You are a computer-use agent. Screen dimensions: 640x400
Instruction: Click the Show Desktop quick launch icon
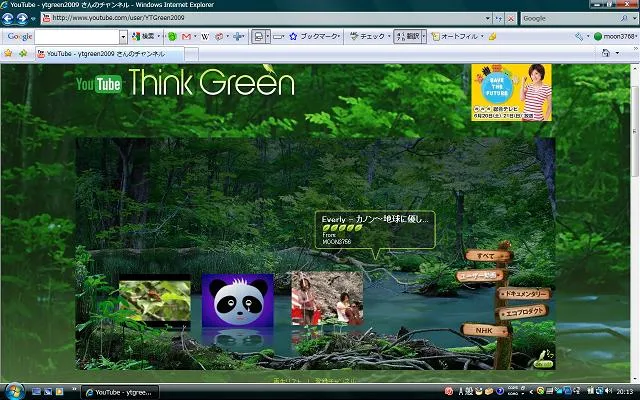point(36,392)
